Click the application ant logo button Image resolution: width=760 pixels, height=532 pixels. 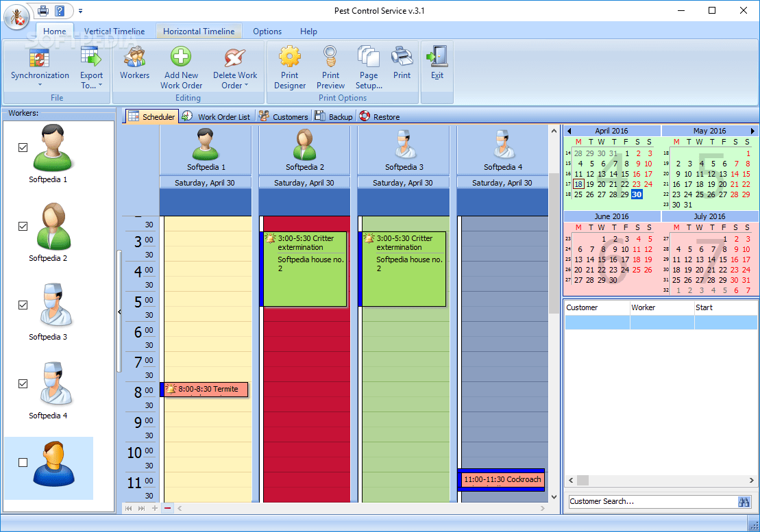point(16,16)
